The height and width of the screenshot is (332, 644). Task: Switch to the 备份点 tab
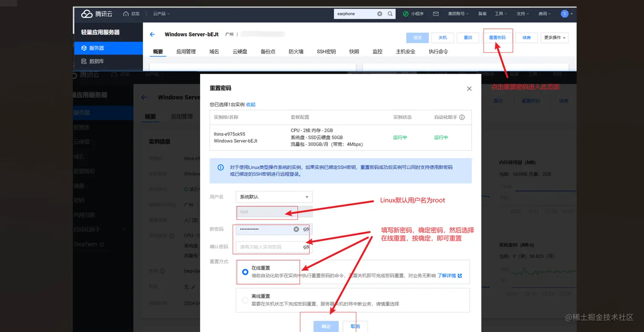tap(268, 52)
